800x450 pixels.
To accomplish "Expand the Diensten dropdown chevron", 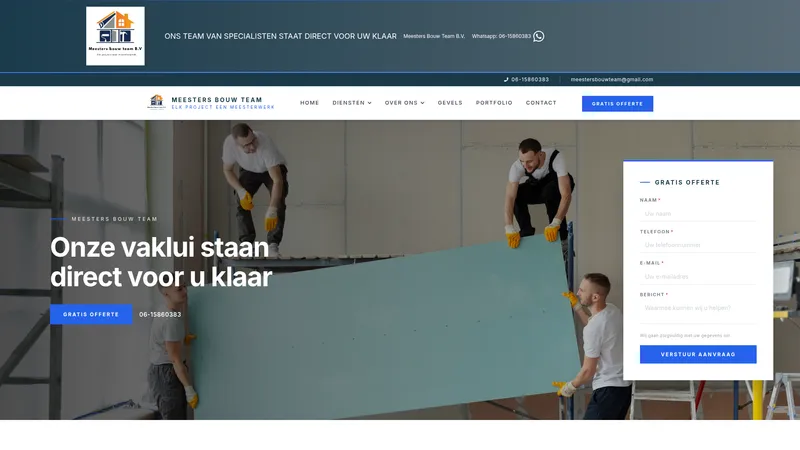I will [x=370, y=103].
